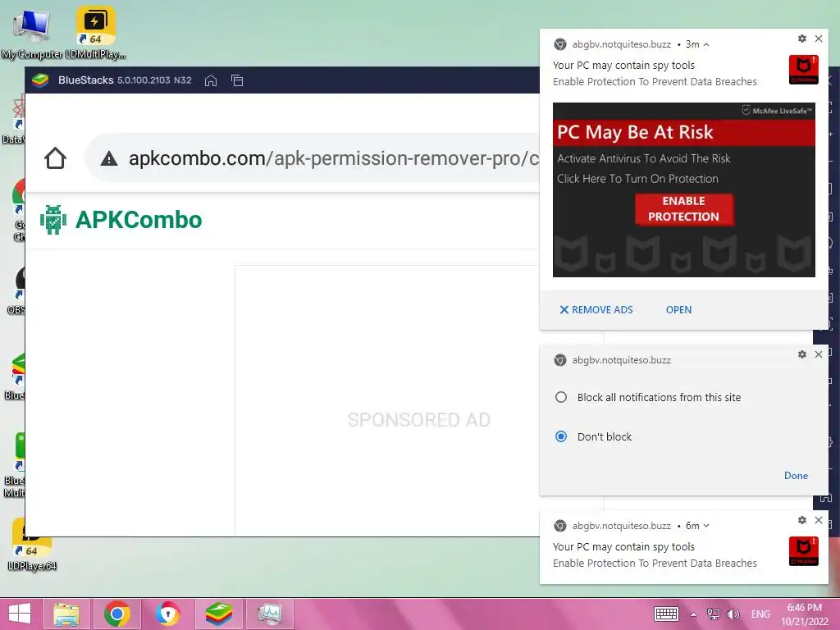Show hidden system tray icons
840x630 pixels.
coord(693,614)
